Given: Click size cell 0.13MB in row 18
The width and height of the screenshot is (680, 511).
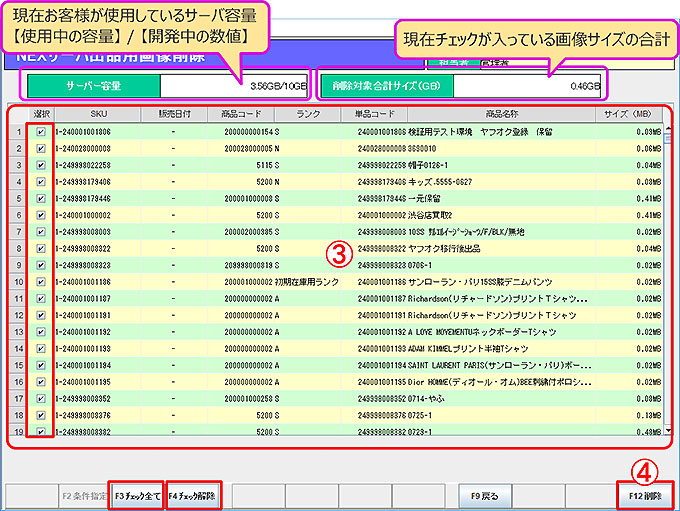Looking at the screenshot, I should [x=649, y=415].
